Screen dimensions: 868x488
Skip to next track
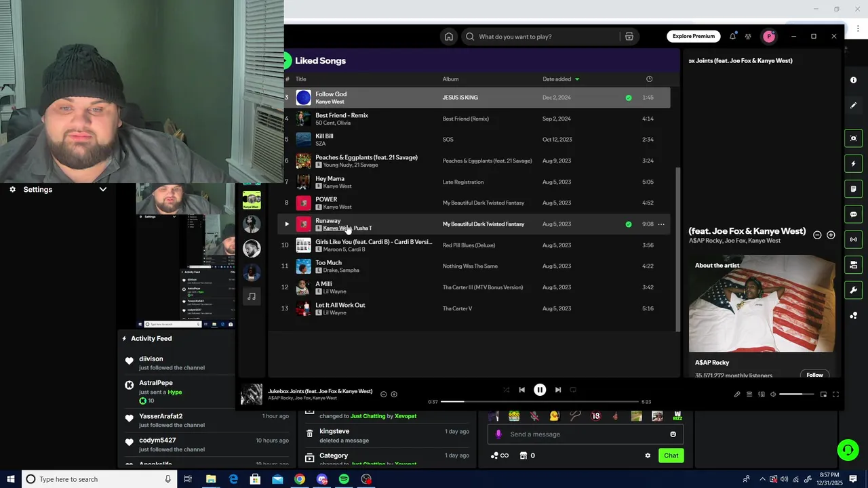pyautogui.click(x=558, y=390)
